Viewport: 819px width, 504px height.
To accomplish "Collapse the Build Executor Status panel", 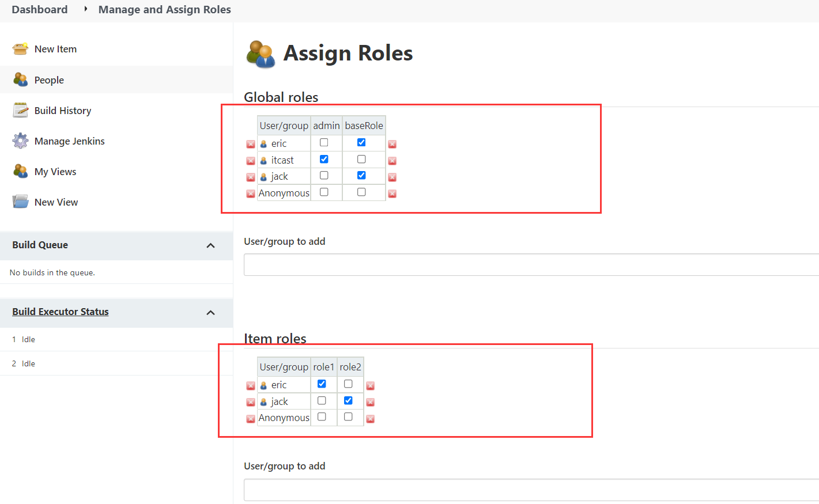I will [x=211, y=312].
